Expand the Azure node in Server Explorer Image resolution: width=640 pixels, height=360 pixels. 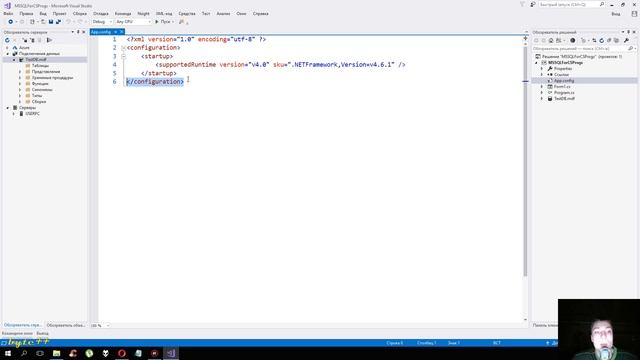(7, 48)
